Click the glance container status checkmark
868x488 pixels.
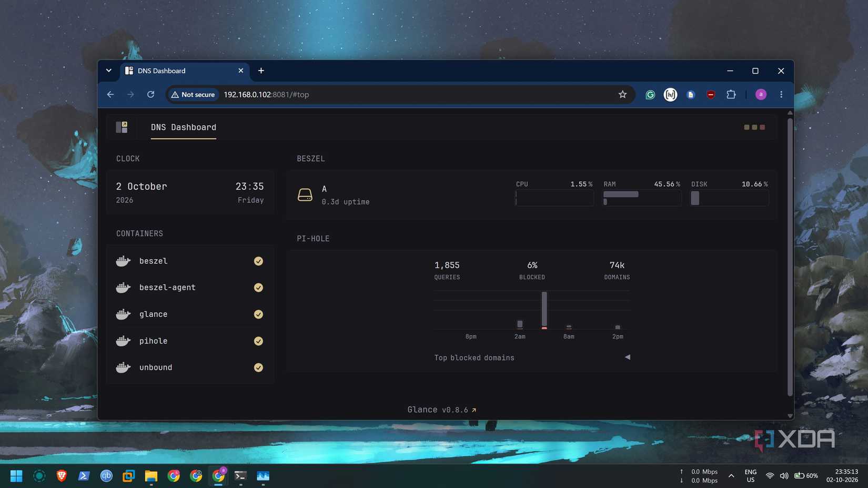[258, 314]
